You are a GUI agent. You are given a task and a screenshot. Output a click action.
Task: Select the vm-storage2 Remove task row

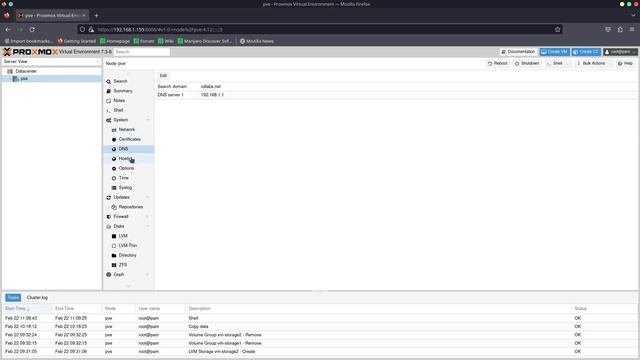coord(320,335)
